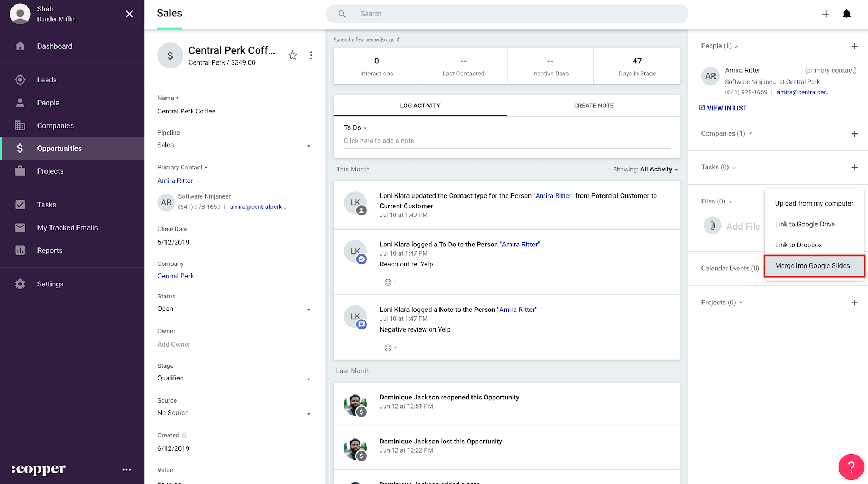Click the Interactions count tile
This screenshot has height=484, width=868.
(376, 66)
